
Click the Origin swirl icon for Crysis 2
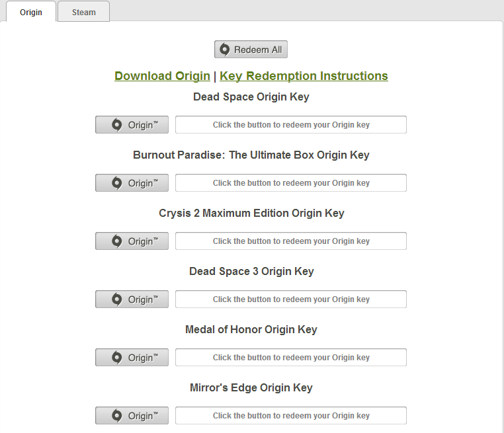click(116, 241)
